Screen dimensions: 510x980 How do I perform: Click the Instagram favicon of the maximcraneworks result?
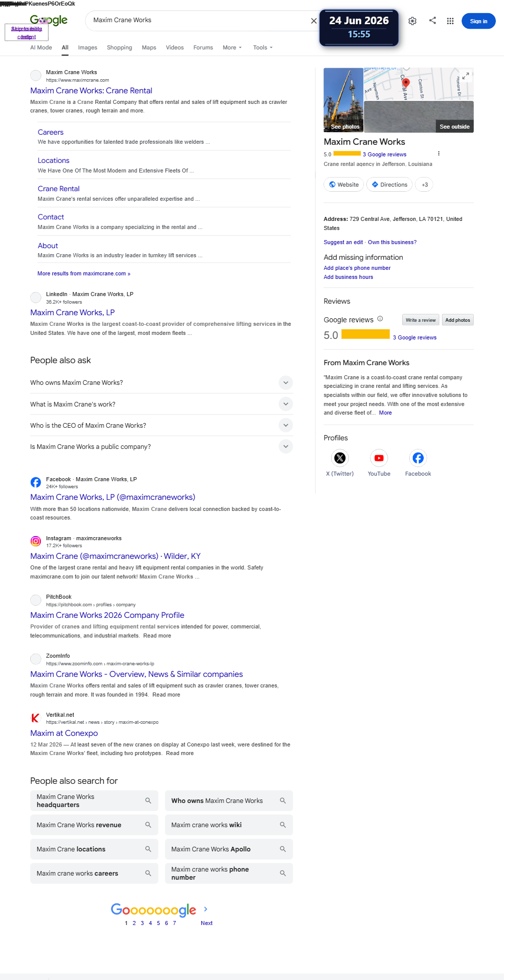[x=36, y=541]
